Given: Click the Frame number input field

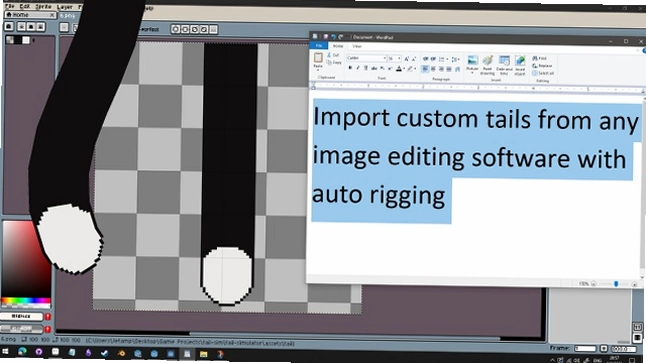Looking at the screenshot, I should (x=585, y=349).
